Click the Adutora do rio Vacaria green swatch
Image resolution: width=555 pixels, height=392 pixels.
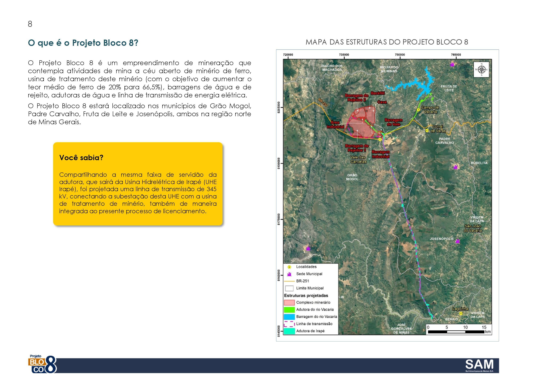289,310
